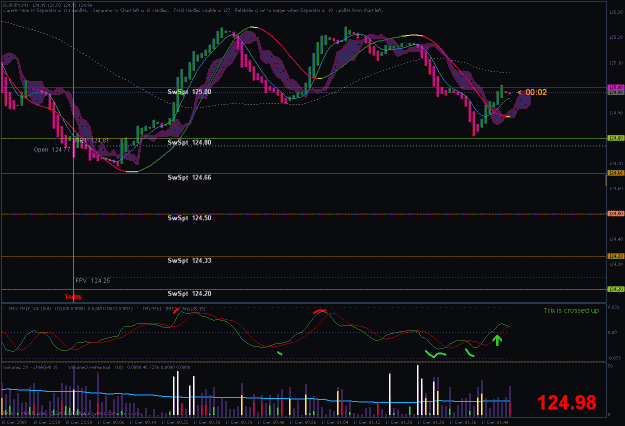Image resolution: width=625 pixels, height=426 pixels.
Task: Select the orange 124.33 axis price tag
Action: coord(616,256)
